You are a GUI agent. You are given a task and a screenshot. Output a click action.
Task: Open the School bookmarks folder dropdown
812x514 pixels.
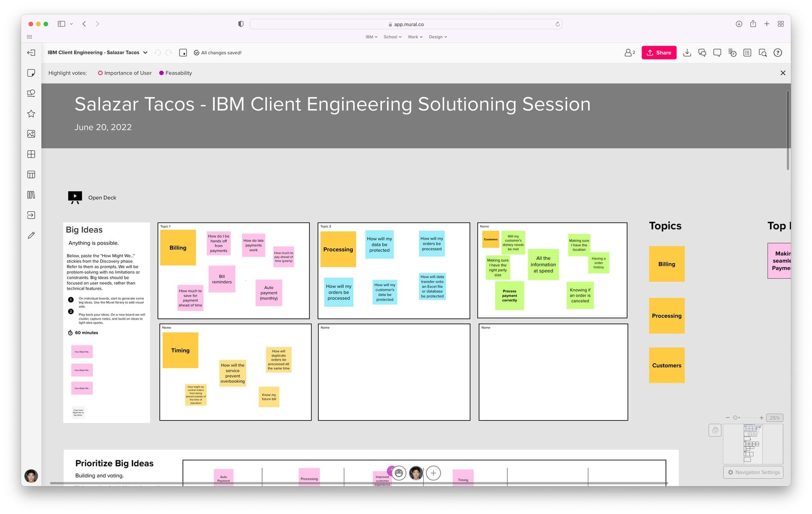click(392, 37)
